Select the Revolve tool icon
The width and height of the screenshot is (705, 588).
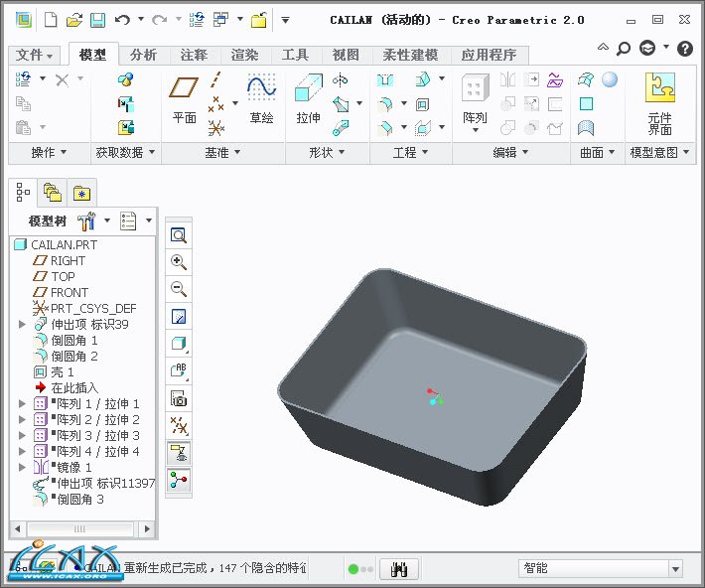[341, 80]
